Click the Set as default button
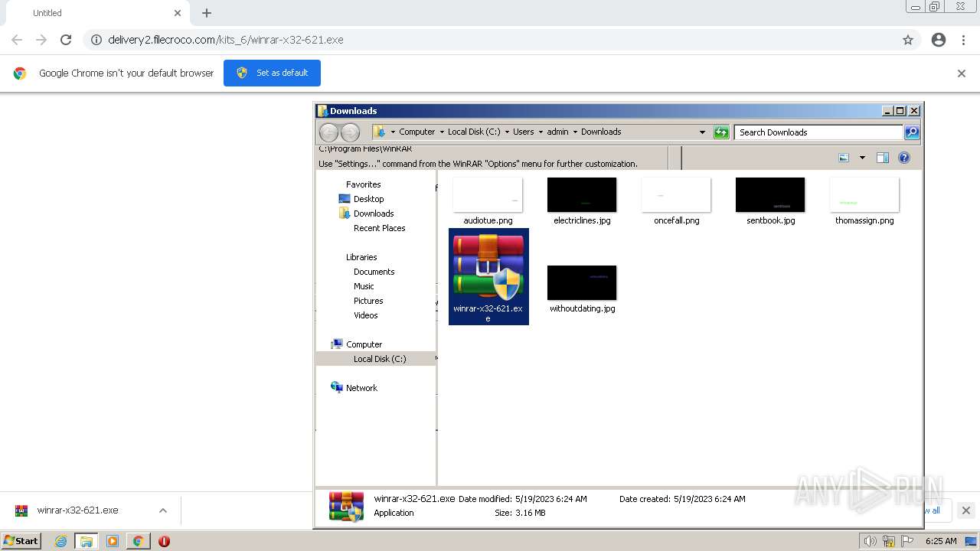This screenshot has width=980, height=551. point(272,73)
